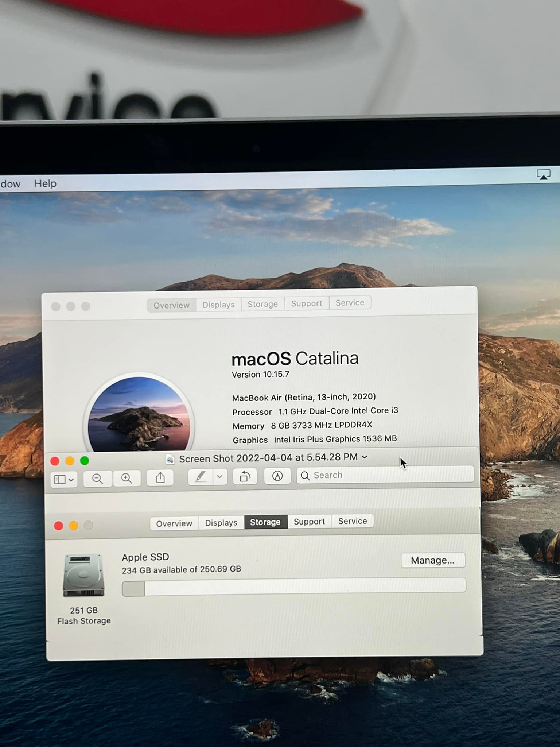Viewport: 560px width, 747px height.
Task: Click the macOS Catalina heading
Action: tap(295, 359)
